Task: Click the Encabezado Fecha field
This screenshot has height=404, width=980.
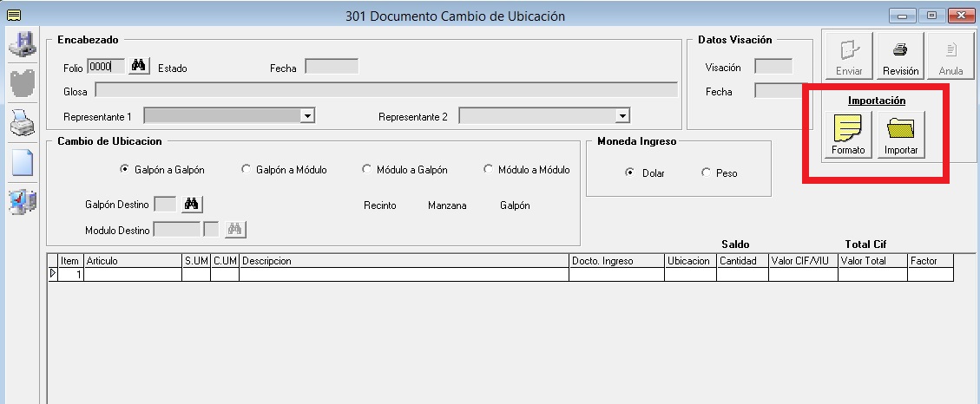Action: (x=332, y=66)
